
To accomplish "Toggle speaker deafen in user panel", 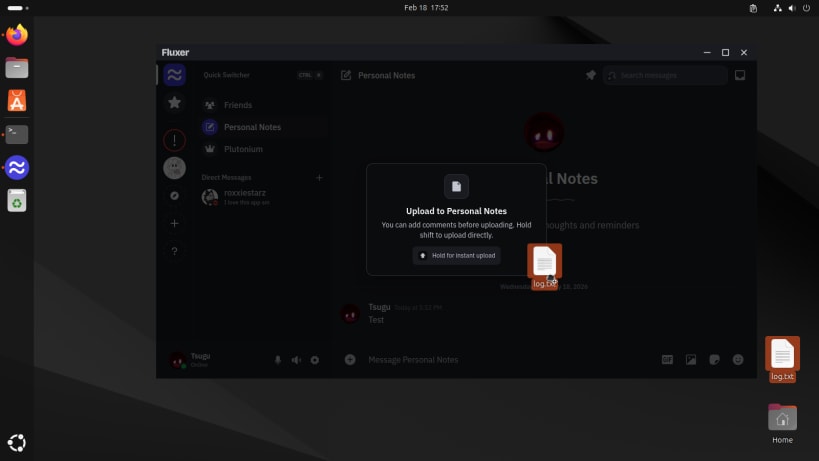I will pos(296,360).
